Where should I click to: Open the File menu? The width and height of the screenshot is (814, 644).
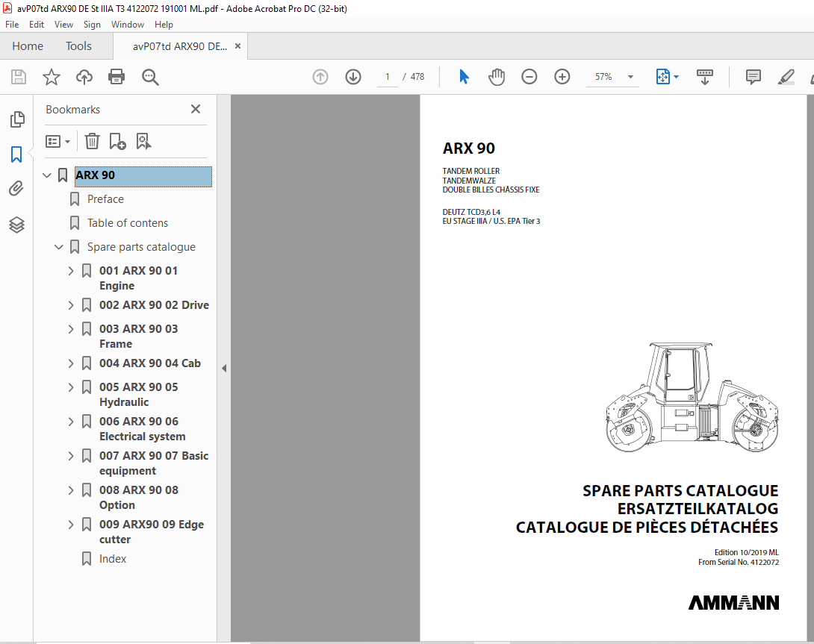[x=12, y=25]
